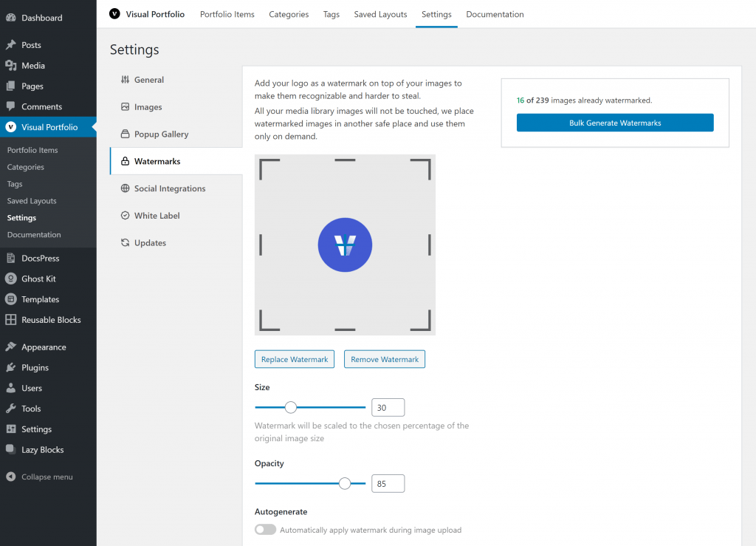Viewport: 756px width, 546px height.
Task: Set watermark position to top-left corner
Action: pos(269,168)
